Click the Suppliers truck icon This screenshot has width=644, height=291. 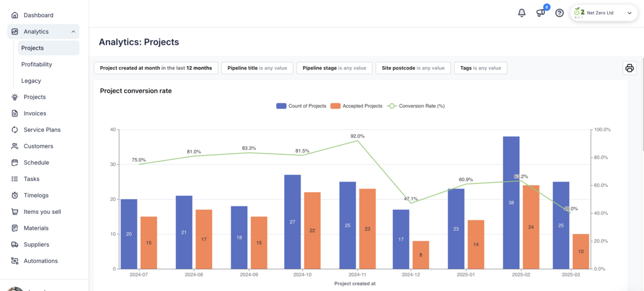pos(15,244)
